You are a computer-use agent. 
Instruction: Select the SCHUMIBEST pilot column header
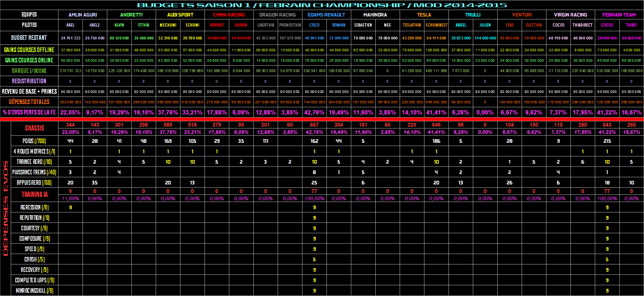pyautogui.click(x=436, y=25)
